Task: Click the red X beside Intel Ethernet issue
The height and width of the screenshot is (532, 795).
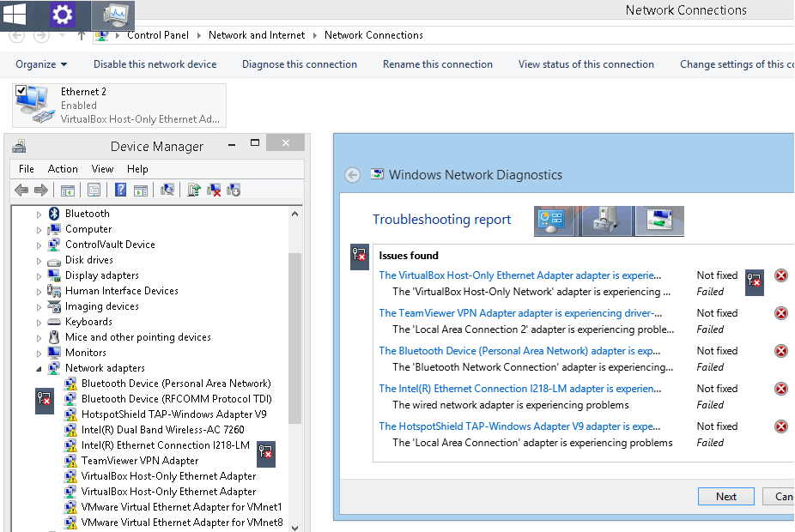Action: point(781,389)
